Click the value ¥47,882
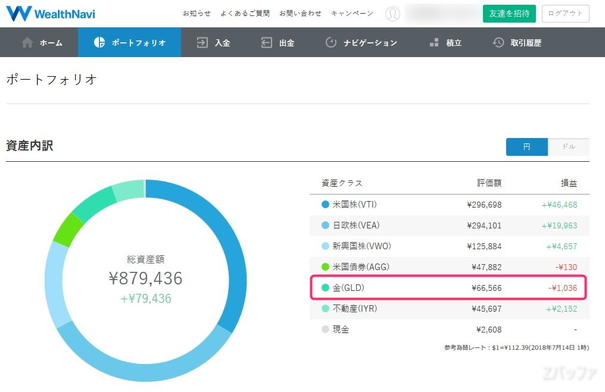Viewport: 605px width, 392px height. [487, 267]
